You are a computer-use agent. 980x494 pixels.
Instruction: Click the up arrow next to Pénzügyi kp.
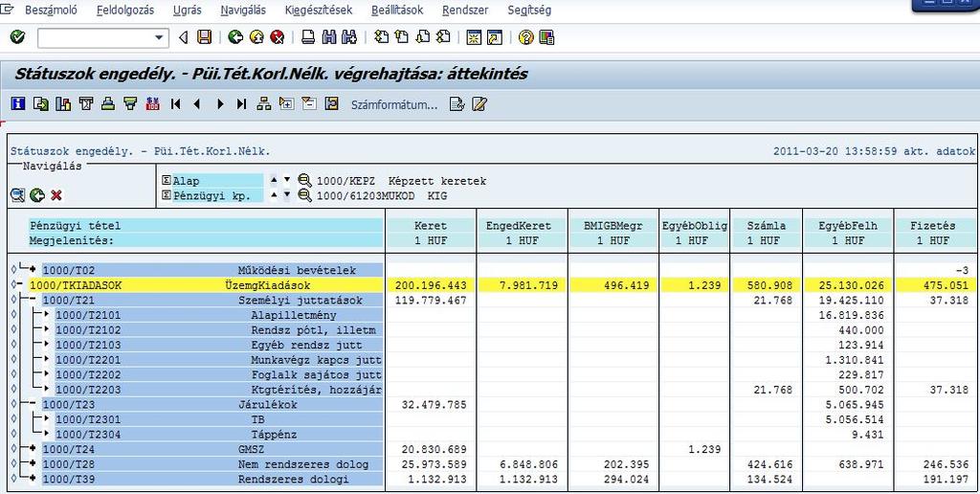point(273,195)
